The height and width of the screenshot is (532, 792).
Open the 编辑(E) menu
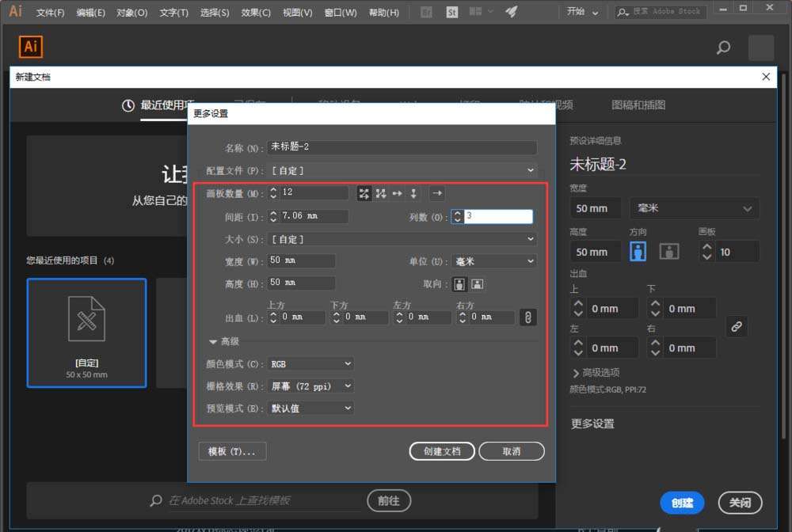[91, 13]
